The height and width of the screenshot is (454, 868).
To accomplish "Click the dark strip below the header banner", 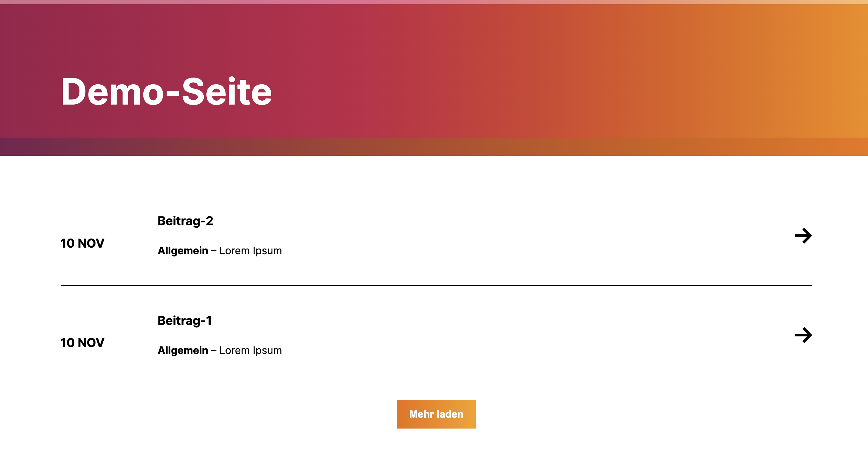I will click(434, 147).
